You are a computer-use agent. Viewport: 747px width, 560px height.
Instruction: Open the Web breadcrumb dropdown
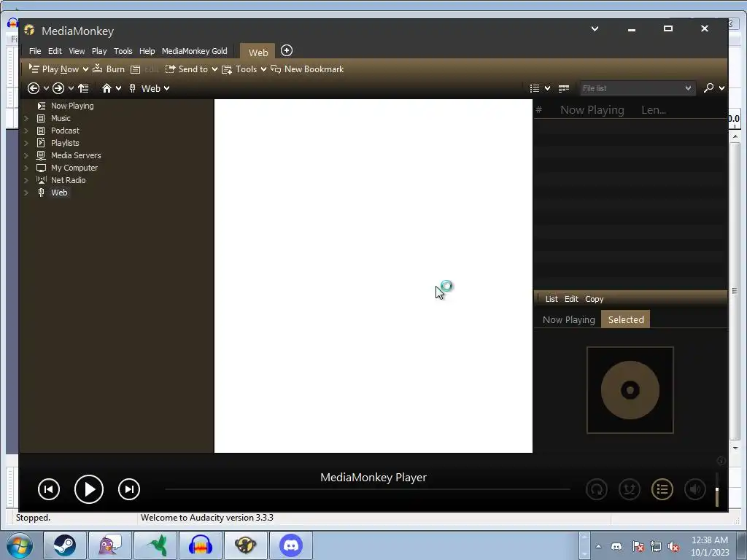167,88
